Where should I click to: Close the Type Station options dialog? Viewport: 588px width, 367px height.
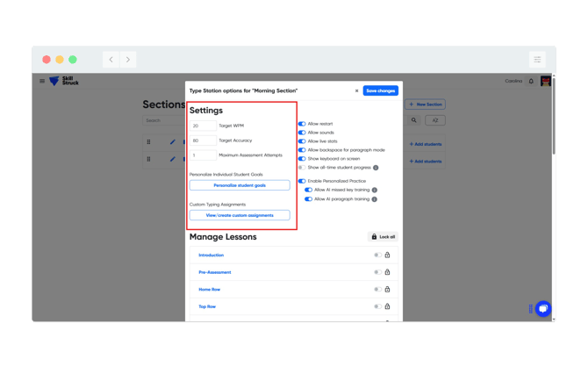pos(356,90)
